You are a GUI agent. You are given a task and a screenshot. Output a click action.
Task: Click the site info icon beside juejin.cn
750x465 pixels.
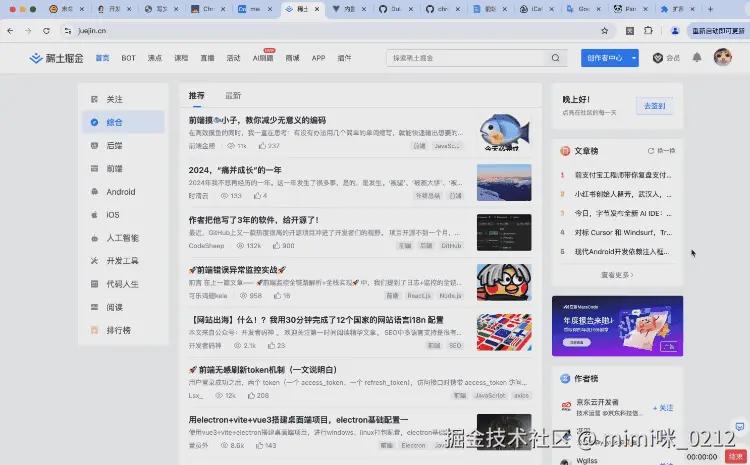pos(67,31)
